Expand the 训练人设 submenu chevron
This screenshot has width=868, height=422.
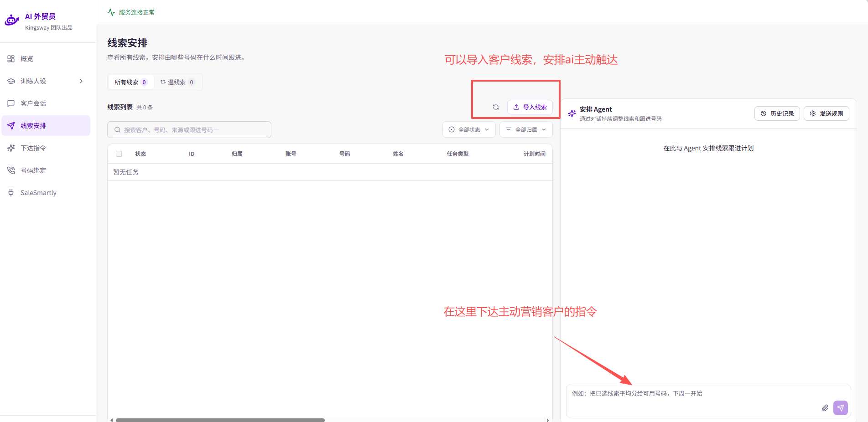[81, 81]
